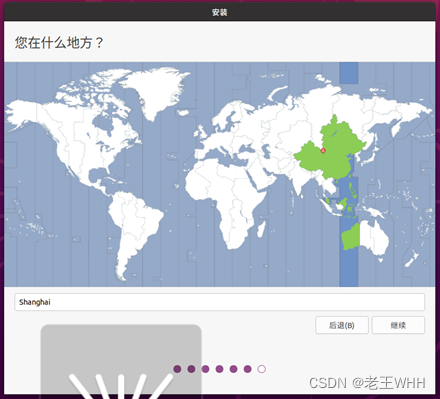This screenshot has height=399, width=440.
Task: Select the green Western Australia region on the map
Action: pyautogui.click(x=351, y=237)
